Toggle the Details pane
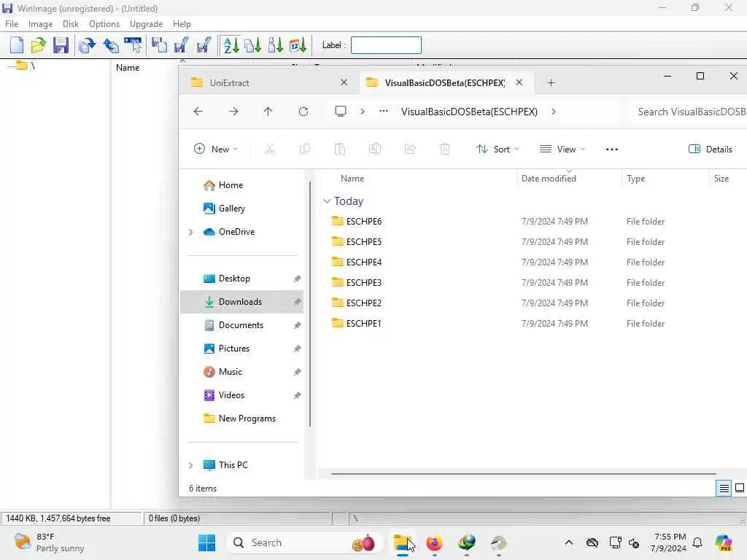This screenshot has width=747, height=560. point(711,149)
